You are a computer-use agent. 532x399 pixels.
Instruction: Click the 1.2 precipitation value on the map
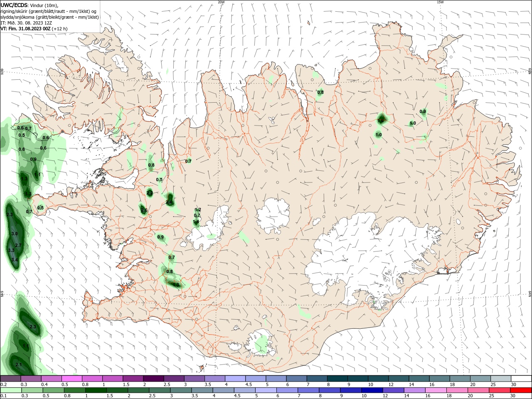point(198,210)
